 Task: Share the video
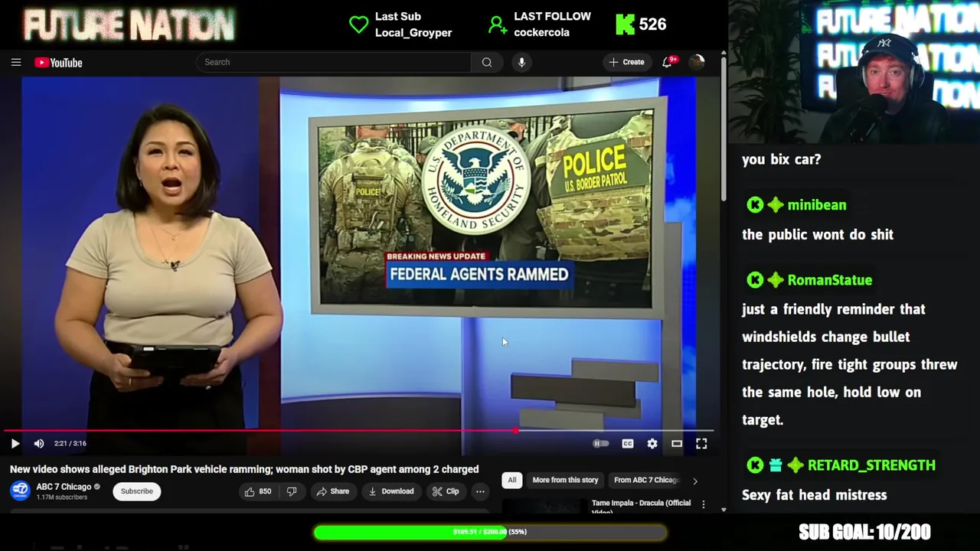333,491
